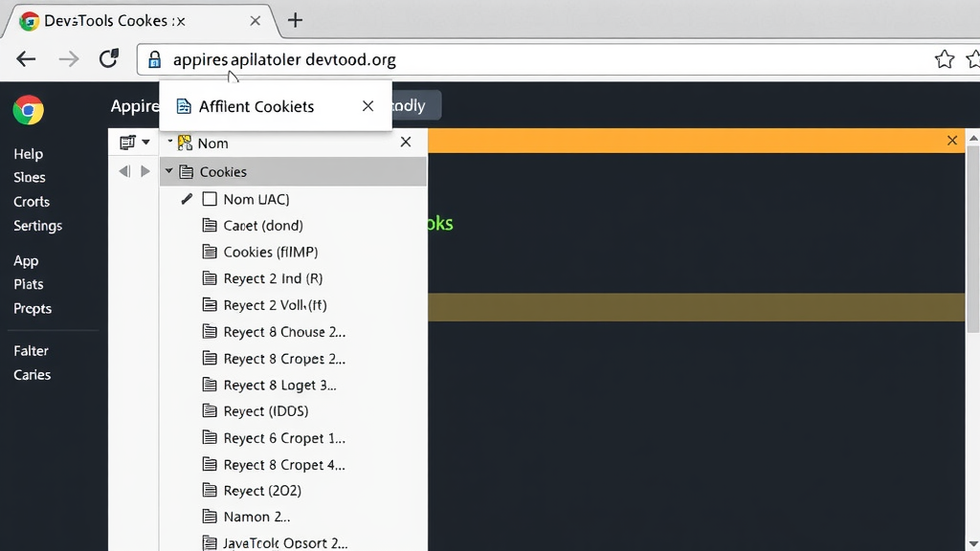980x551 pixels.
Task: Click the panel layout icon above the tree
Action: 129,140
